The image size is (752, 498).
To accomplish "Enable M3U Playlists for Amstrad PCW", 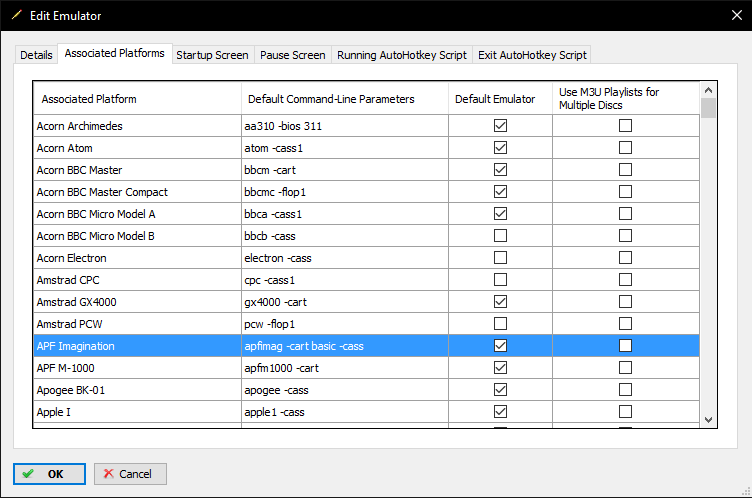I will point(625,324).
